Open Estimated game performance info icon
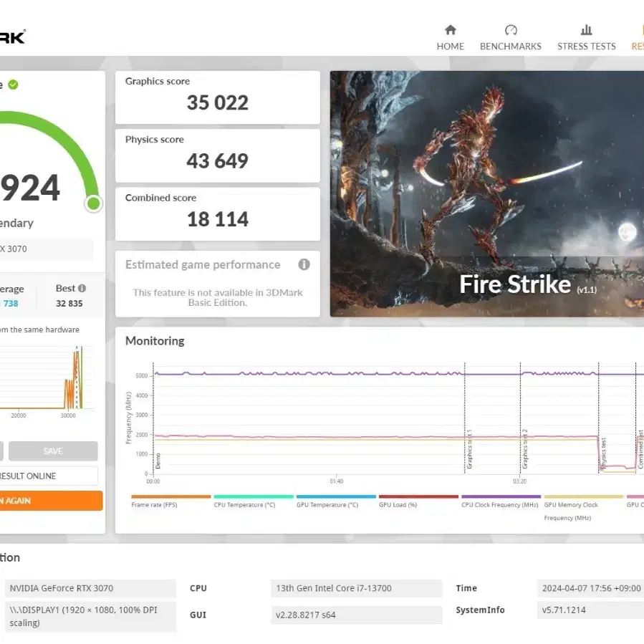This screenshot has width=644, height=644. pyautogui.click(x=304, y=264)
